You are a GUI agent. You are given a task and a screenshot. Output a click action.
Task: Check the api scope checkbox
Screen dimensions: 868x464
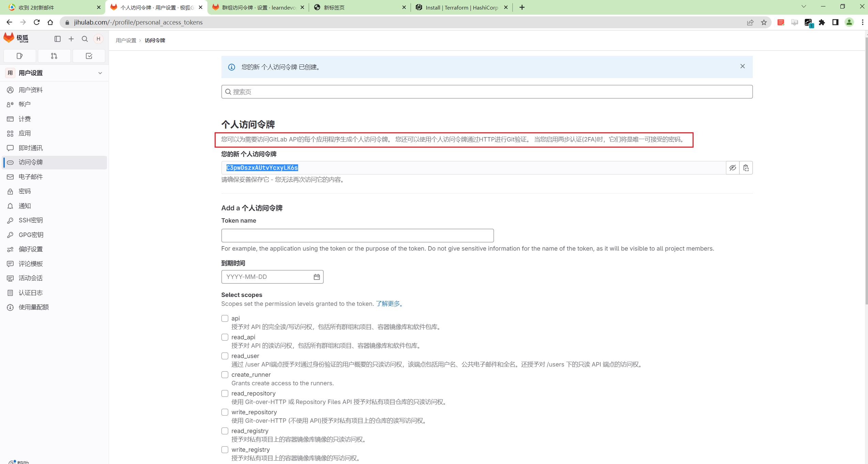[x=225, y=318]
